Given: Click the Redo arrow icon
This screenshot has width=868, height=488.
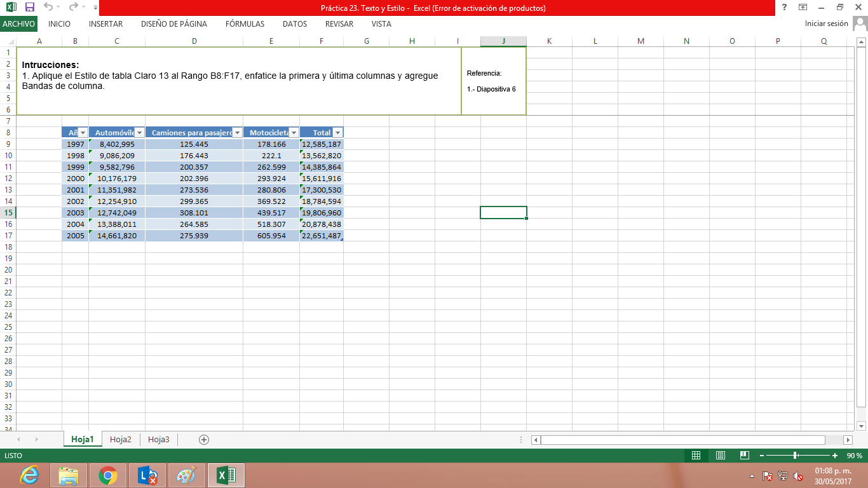Looking at the screenshot, I should click(73, 8).
